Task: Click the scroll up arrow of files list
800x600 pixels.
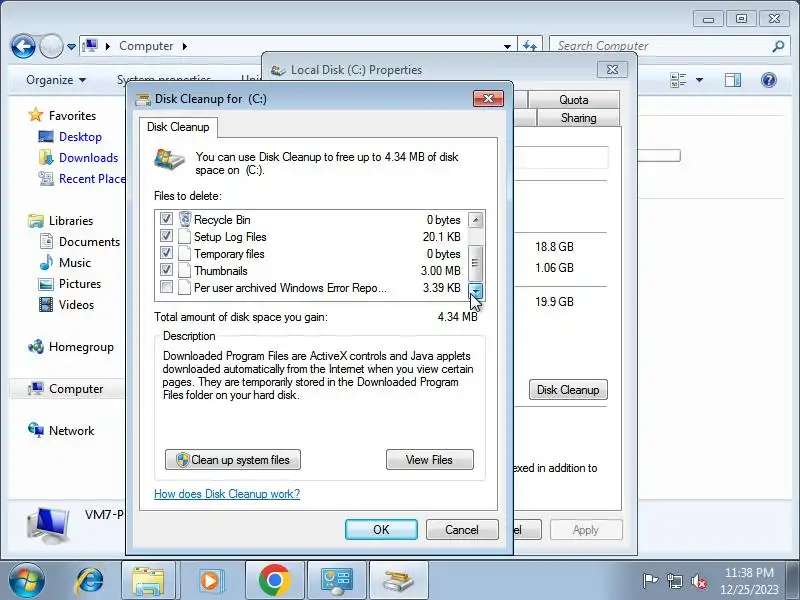Action: (476, 220)
